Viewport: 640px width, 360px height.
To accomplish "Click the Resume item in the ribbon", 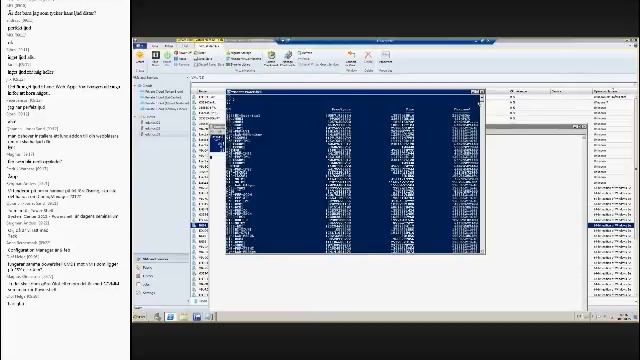I will coord(182,64).
